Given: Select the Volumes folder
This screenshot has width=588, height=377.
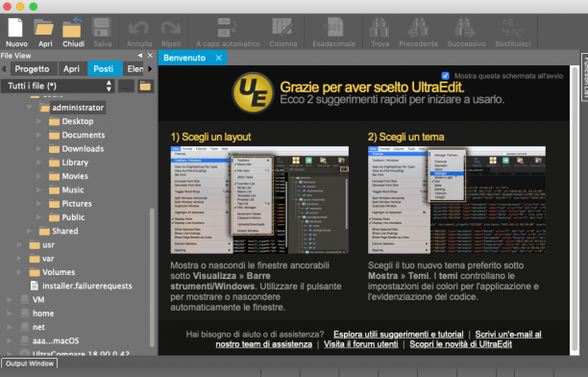Looking at the screenshot, I should (x=52, y=272).
